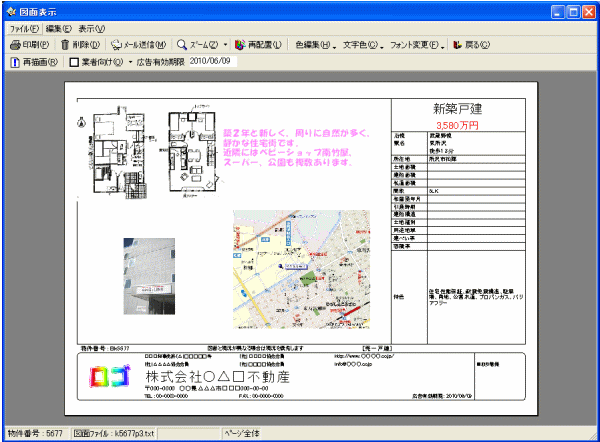The width and height of the screenshot is (600, 442).
Task: Click the trash can 削除(D) icon
Action: coord(65,45)
